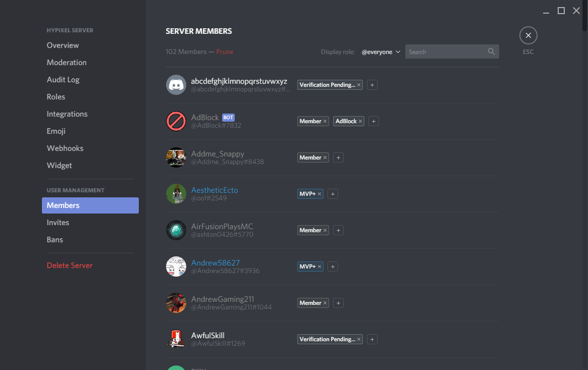Open the abcdefghjklmnopqrstuvwxyz default Discord avatar
The image size is (588, 370).
176,85
